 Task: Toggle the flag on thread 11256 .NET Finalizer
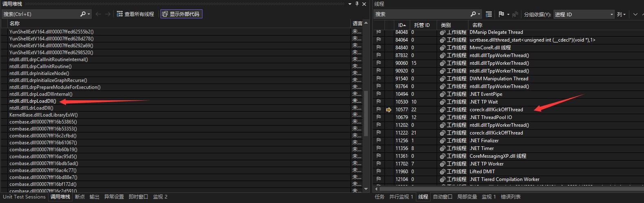378,141
